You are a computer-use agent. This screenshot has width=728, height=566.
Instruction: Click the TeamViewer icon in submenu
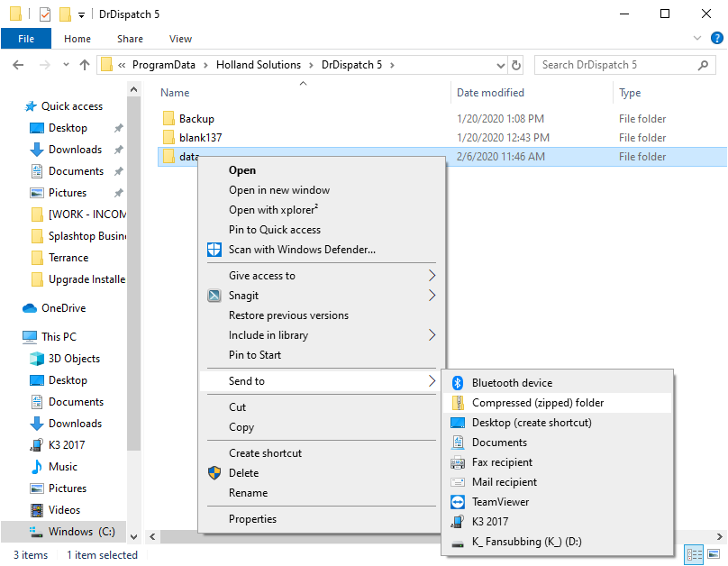click(458, 502)
